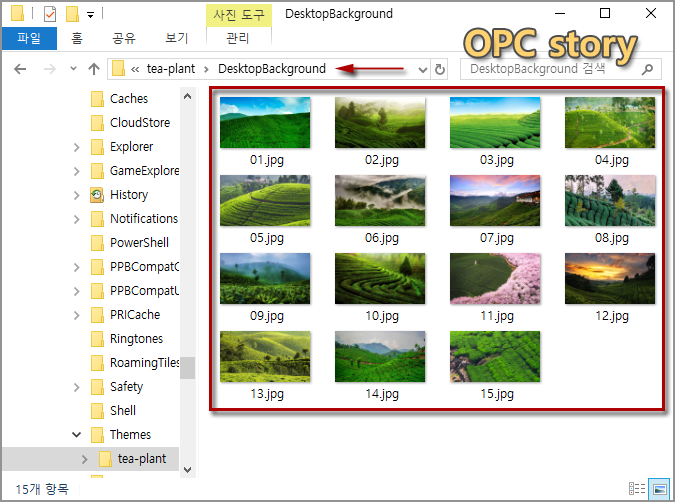Image resolution: width=675 pixels, height=502 pixels.
Task: Go up one folder level
Action: pos(93,69)
